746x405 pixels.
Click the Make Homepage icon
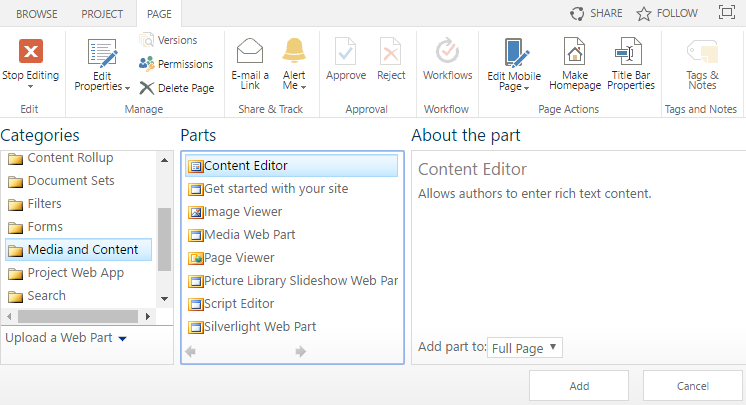574,51
